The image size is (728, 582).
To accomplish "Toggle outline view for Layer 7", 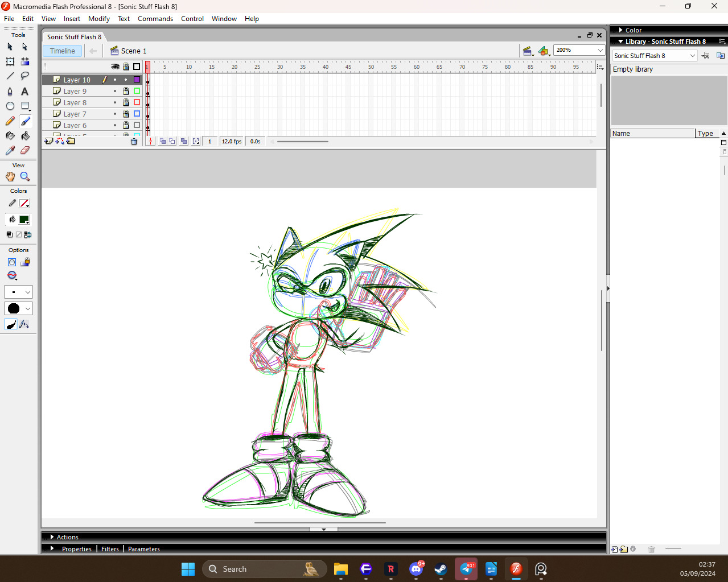I will [137, 114].
